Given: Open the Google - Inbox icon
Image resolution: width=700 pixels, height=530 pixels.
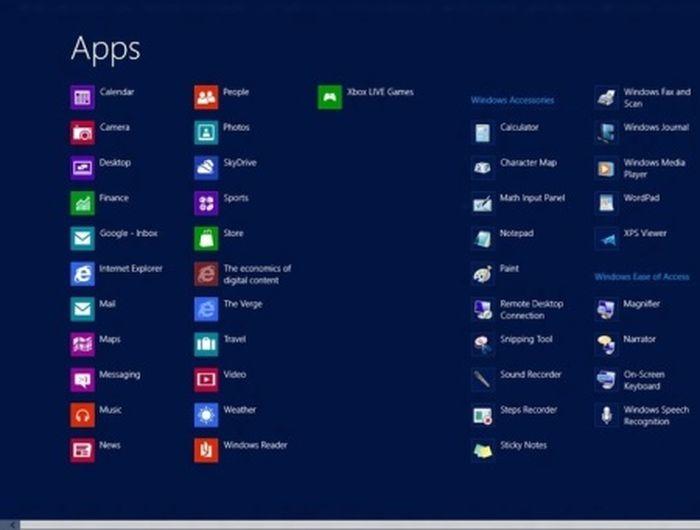Looking at the screenshot, I should pos(83,238).
